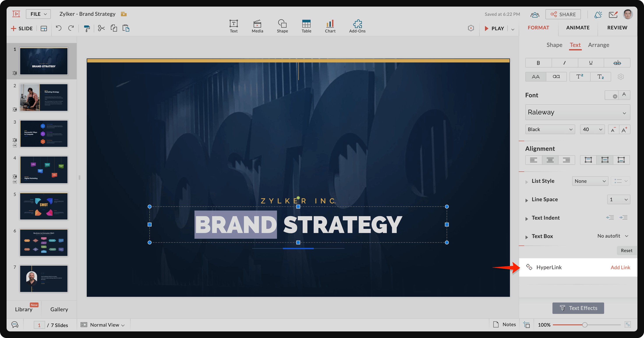Open Media insert option
The image size is (644, 338).
pyautogui.click(x=257, y=26)
